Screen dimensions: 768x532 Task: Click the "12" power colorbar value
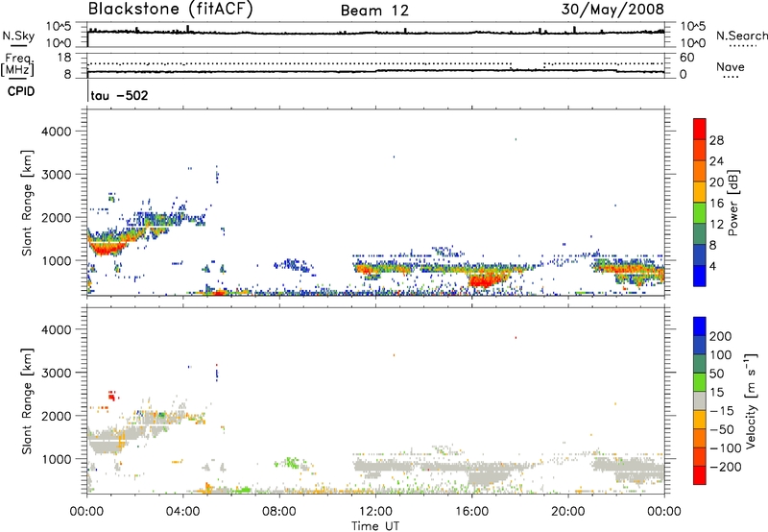(x=716, y=225)
